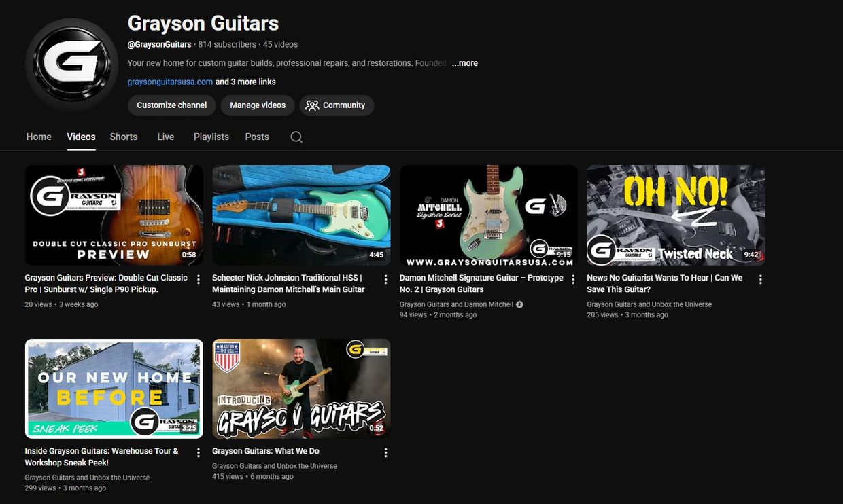Visit graysonguitarsusa.com link
Screen dimensions: 843x504
pyautogui.click(x=170, y=82)
